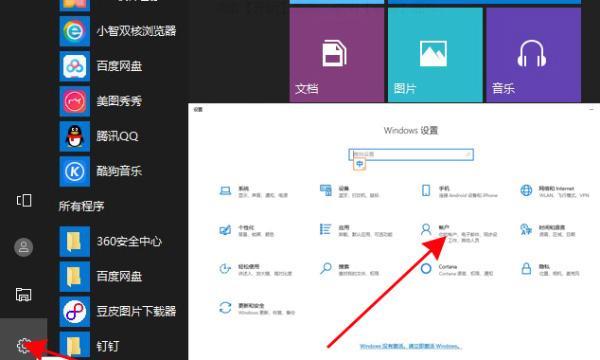Screen dimensions: 600x360
Task: Click the settings gear in start rail
Action: click(x=24, y=346)
